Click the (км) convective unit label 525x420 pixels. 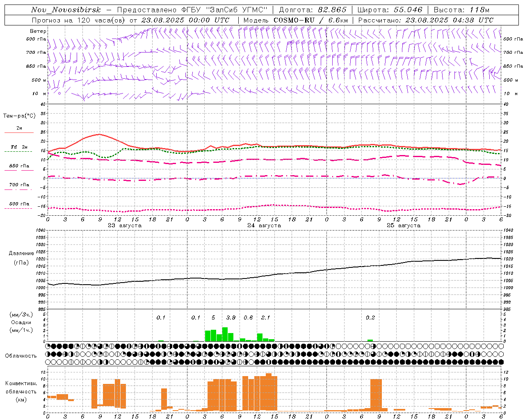point(21,399)
